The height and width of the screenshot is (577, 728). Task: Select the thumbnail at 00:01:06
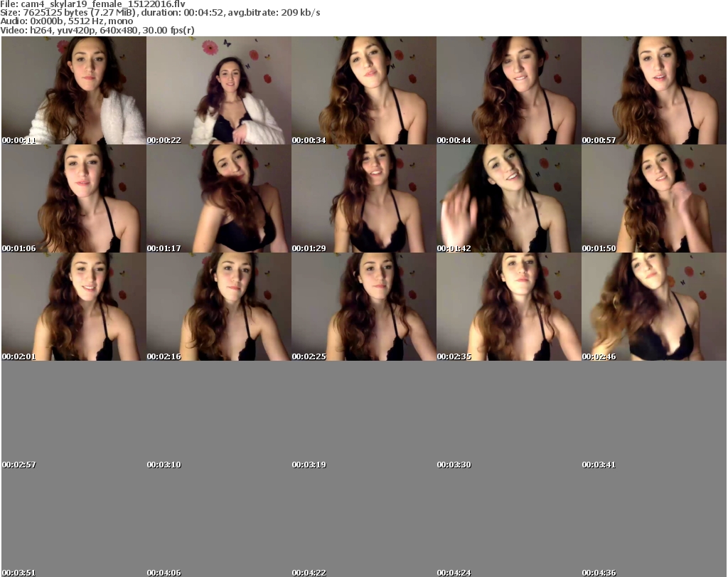(x=73, y=198)
